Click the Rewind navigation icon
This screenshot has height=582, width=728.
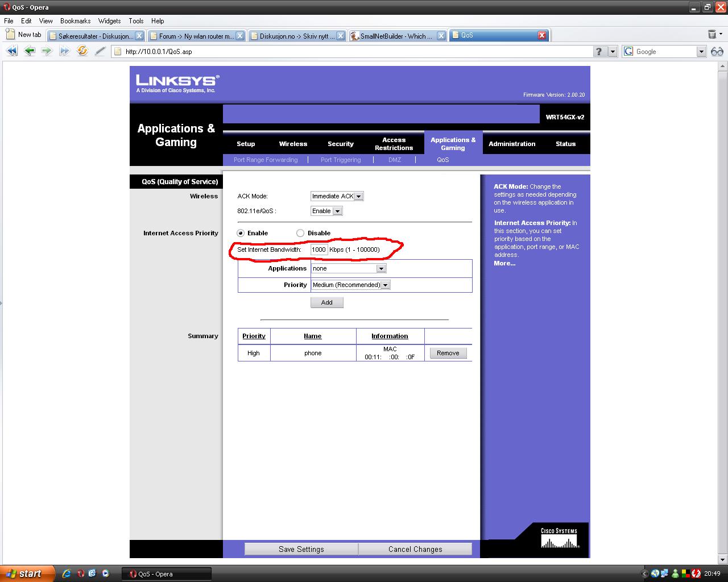coord(12,51)
